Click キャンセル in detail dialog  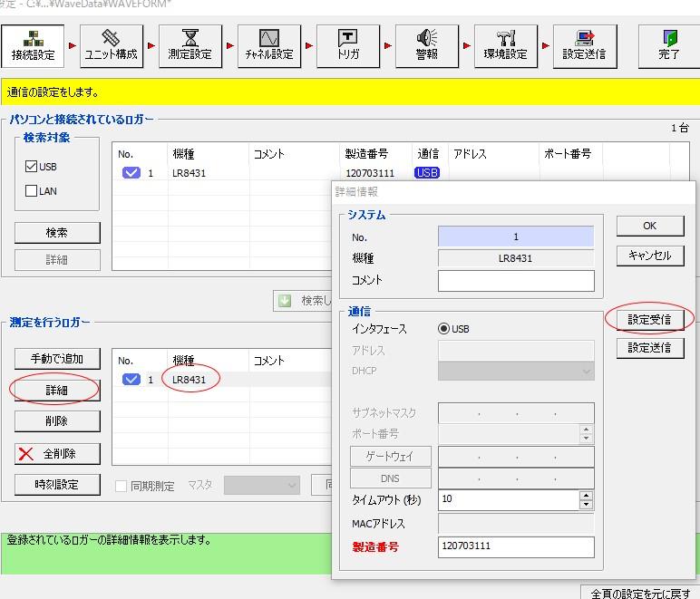pyautogui.click(x=650, y=256)
